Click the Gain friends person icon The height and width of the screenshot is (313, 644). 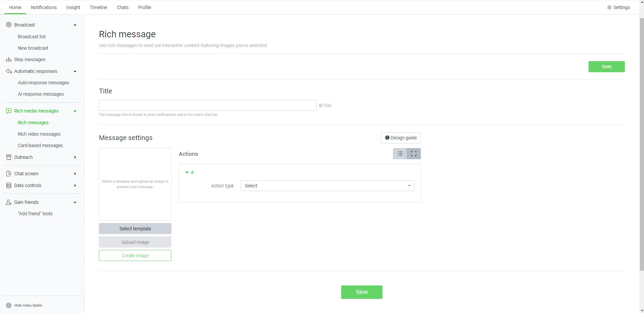pos(9,202)
